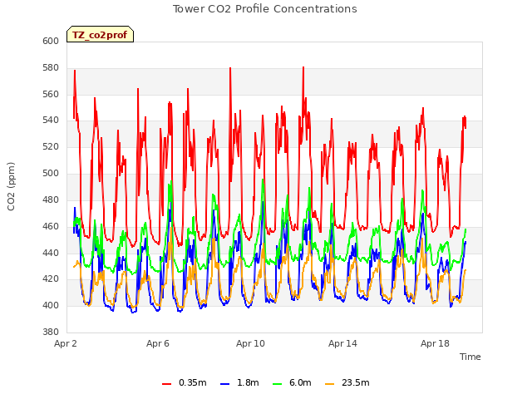Click the Apr 10 axis tick label
The image size is (532, 399).
(250, 343)
